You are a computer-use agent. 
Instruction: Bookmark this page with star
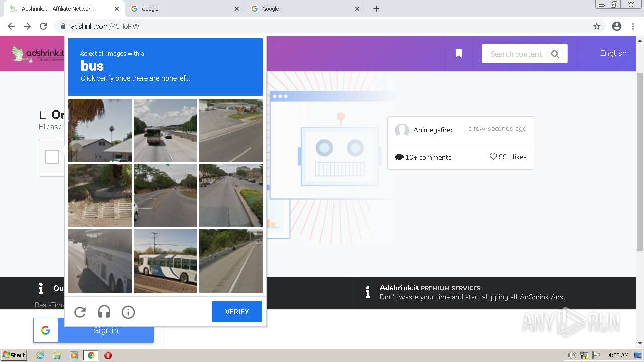597,26
